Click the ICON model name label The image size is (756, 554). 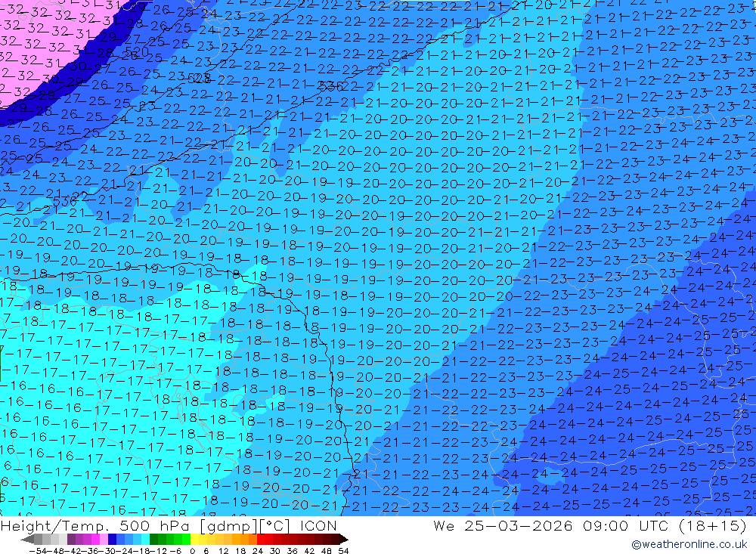(x=318, y=526)
